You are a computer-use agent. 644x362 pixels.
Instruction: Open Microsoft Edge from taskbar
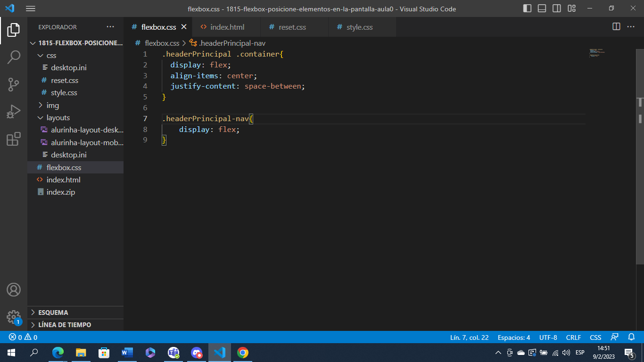(58, 353)
